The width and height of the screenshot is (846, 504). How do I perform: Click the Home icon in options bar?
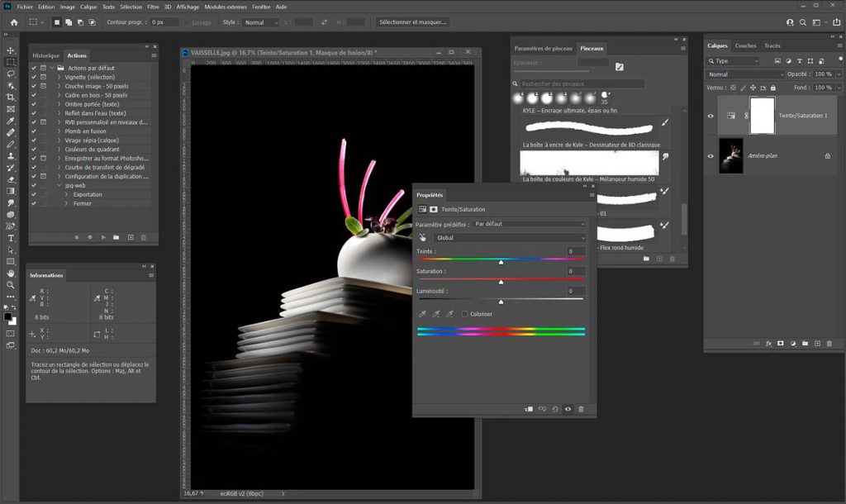[14, 22]
